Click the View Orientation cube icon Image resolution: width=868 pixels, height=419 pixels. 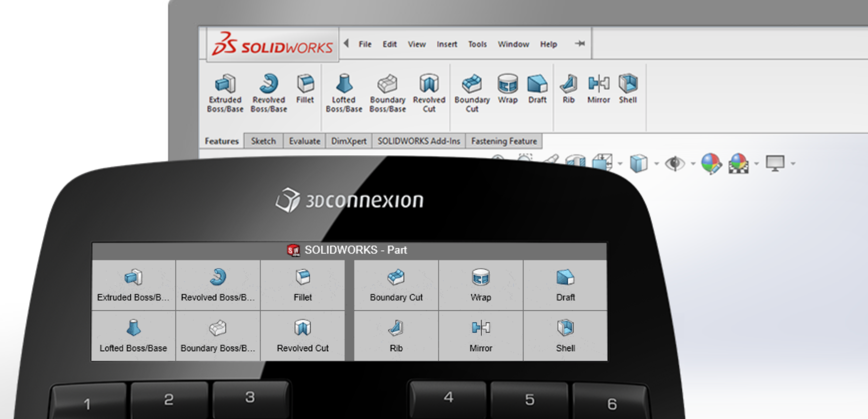pos(602,163)
